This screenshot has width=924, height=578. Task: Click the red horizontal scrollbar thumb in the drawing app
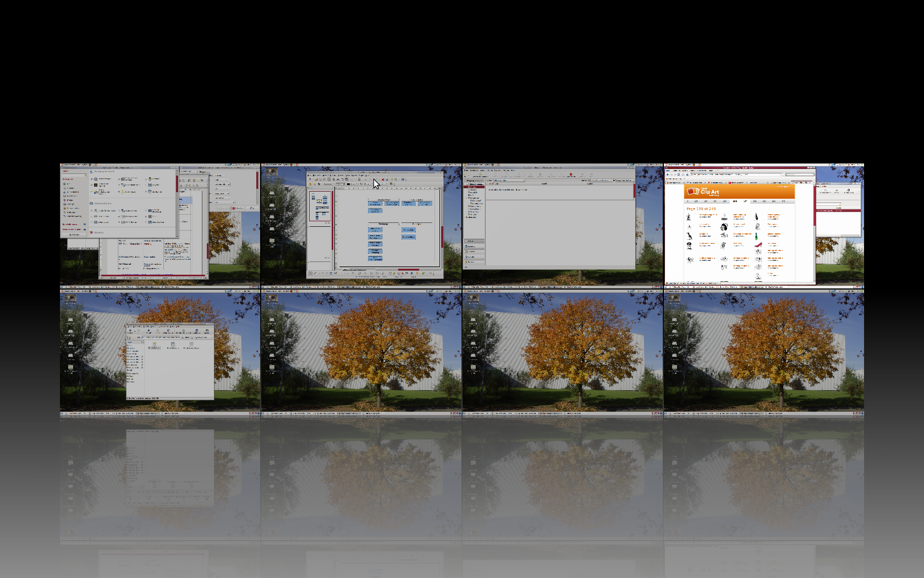coord(409,270)
